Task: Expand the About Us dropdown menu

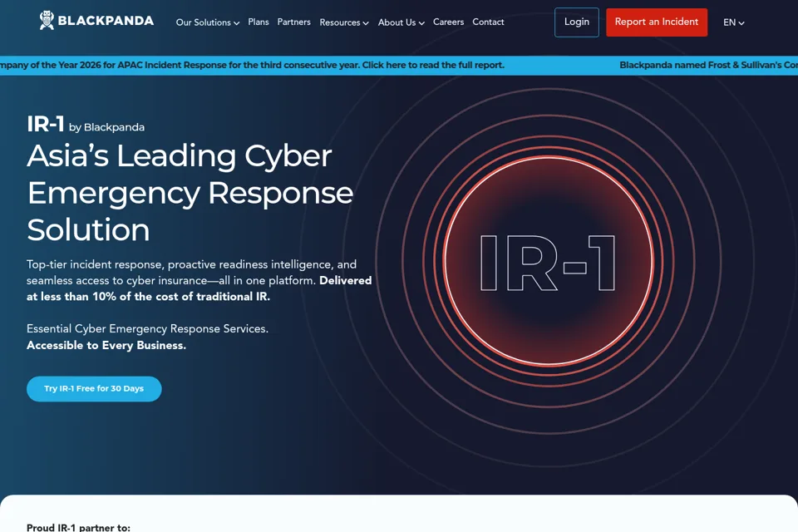Action: click(401, 22)
